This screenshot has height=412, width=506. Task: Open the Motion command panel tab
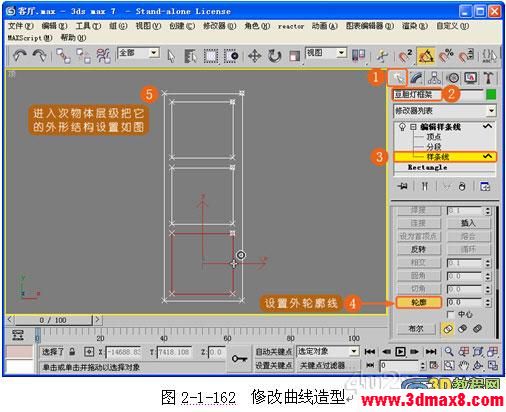pyautogui.click(x=453, y=78)
